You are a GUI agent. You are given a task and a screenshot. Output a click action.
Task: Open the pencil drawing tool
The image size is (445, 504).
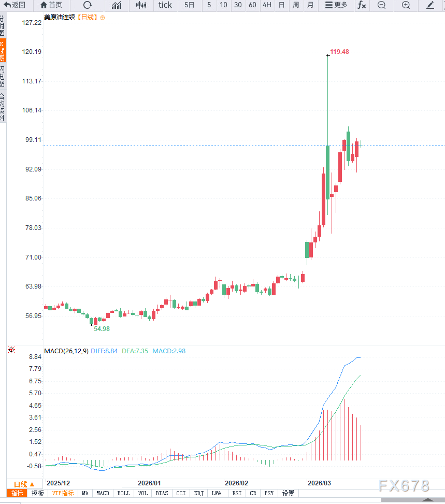[x=430, y=5]
